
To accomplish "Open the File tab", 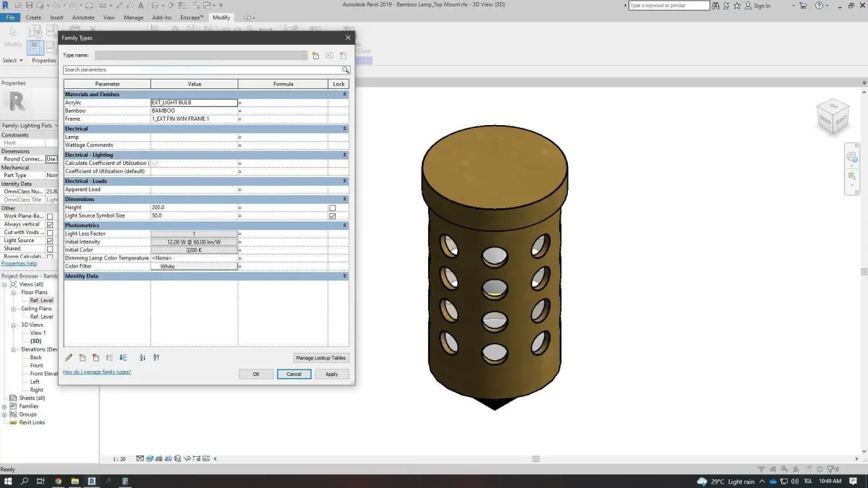I will tap(10, 17).
